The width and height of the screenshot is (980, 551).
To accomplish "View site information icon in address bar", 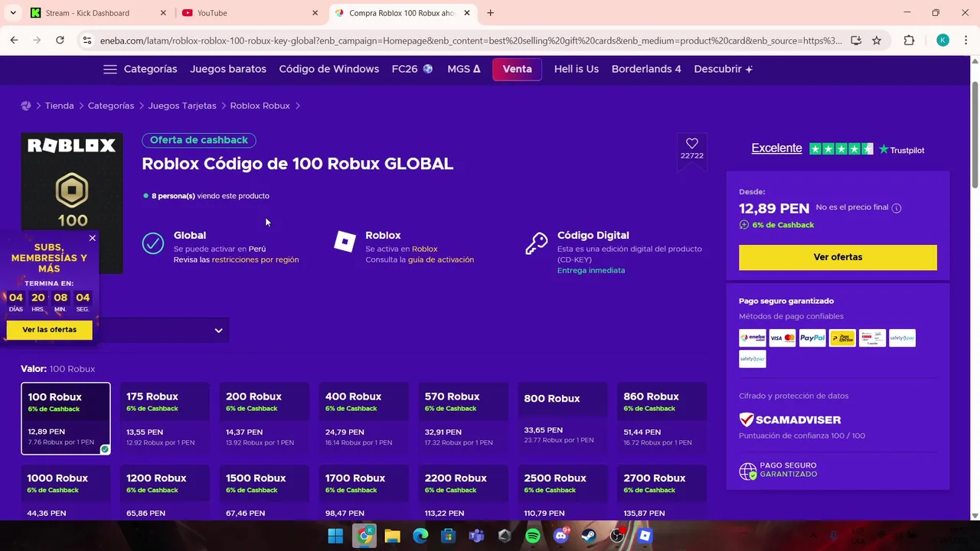I will (87, 41).
